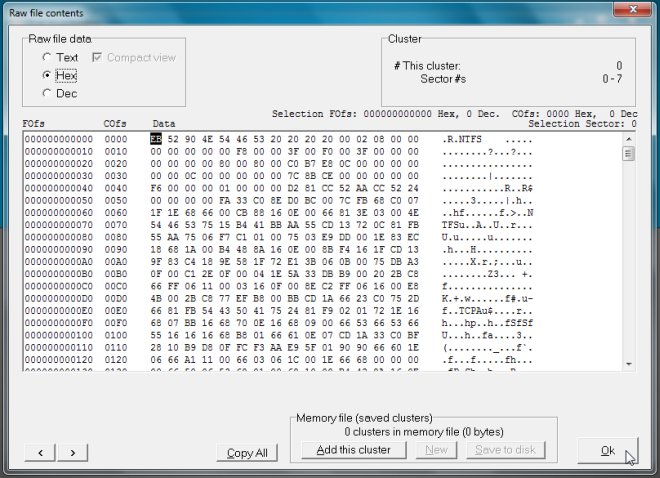Click the cluster offset 00A0 cell
Image resolution: width=660 pixels, height=478 pixels.
coord(116,261)
